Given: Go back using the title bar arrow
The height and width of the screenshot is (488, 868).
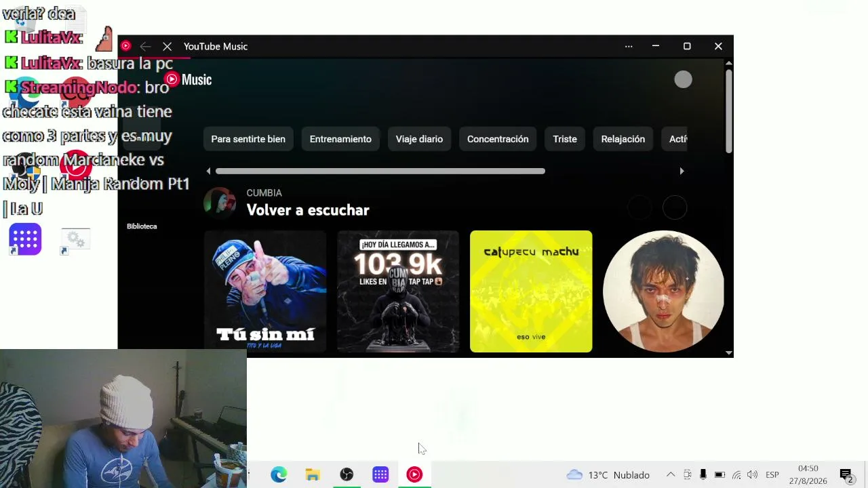Looking at the screenshot, I should [145, 46].
